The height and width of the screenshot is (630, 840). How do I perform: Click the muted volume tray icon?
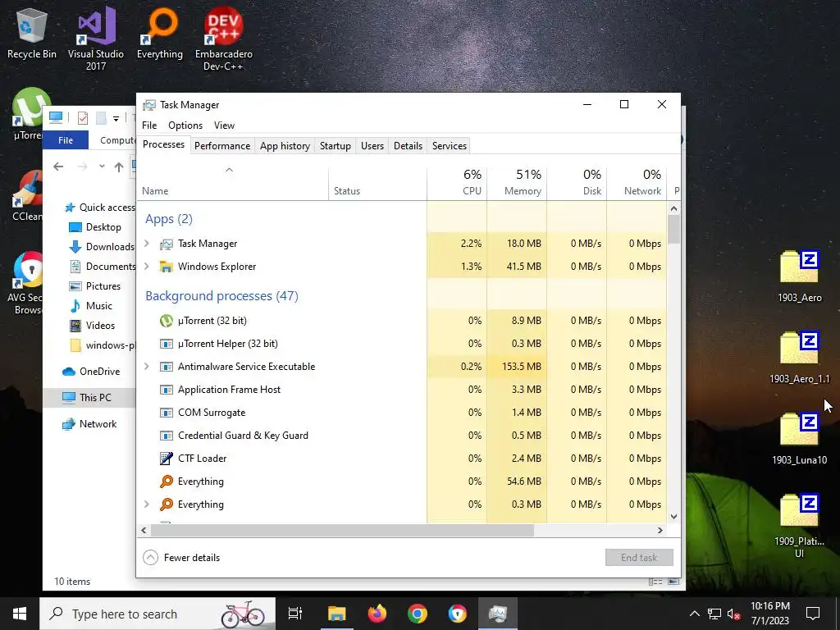734,614
